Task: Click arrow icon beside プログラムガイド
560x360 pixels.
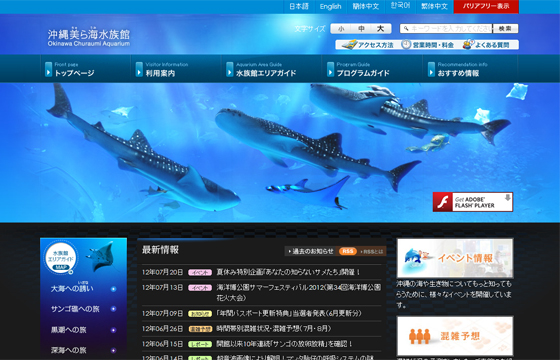Action: click(331, 69)
